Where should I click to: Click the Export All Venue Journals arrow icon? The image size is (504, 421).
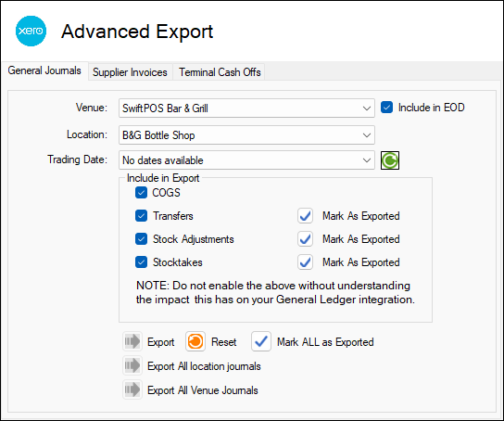click(132, 389)
